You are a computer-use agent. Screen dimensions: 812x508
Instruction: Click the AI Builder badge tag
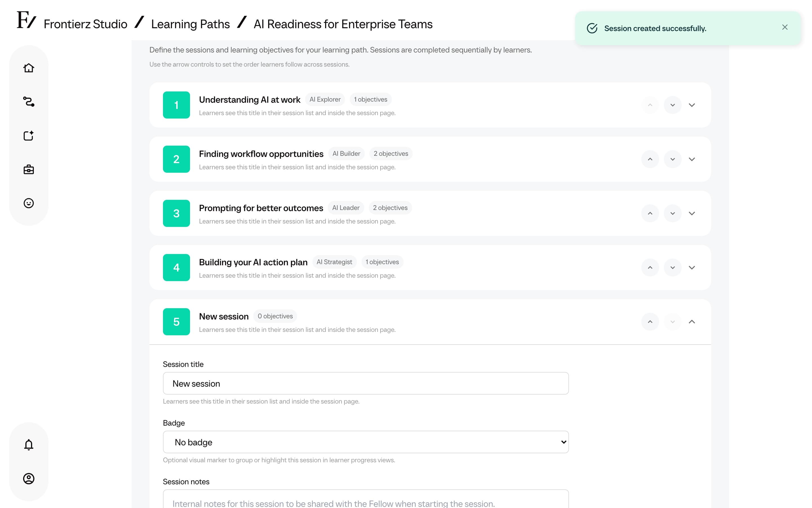[x=346, y=154]
